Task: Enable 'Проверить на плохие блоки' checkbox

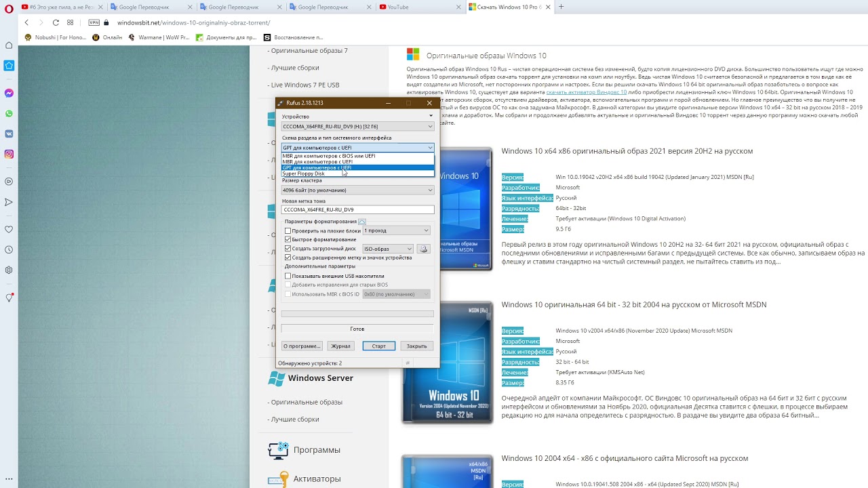Action: [x=288, y=231]
